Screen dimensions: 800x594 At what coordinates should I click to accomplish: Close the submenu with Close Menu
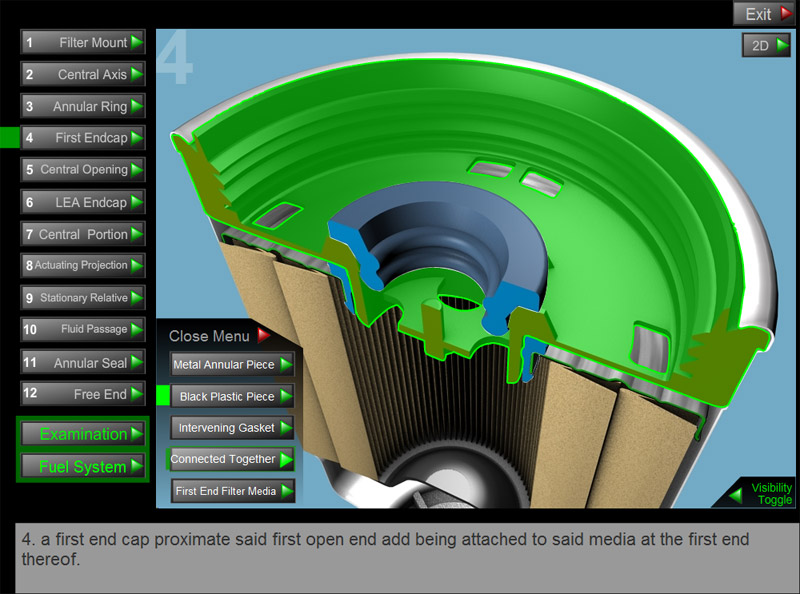click(219, 336)
